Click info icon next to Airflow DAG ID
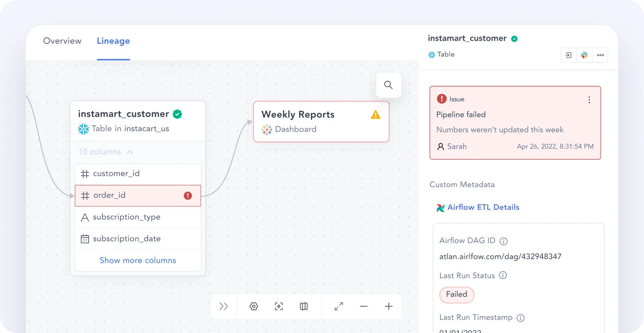Screen dimensions: 644x333 (504, 241)
